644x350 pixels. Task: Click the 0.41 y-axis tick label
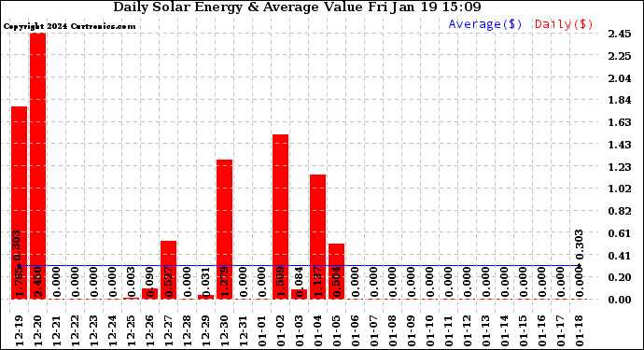(620, 256)
